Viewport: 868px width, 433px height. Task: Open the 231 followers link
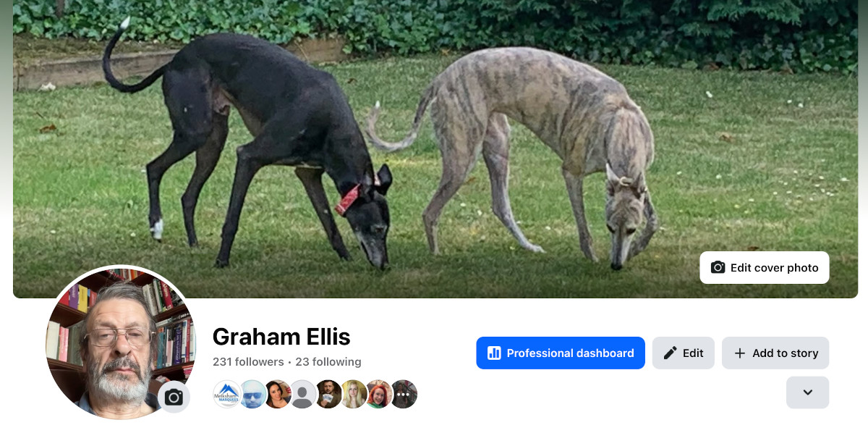tap(248, 362)
